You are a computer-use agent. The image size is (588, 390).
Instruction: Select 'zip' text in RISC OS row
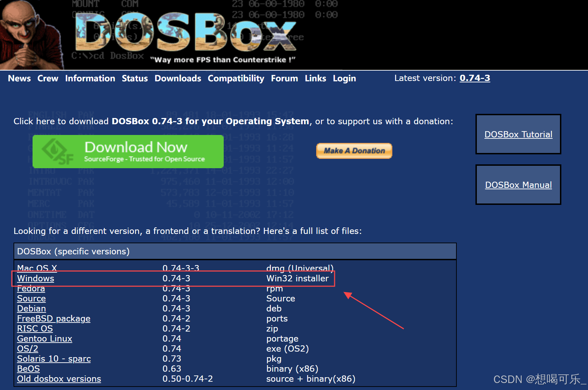(272, 328)
